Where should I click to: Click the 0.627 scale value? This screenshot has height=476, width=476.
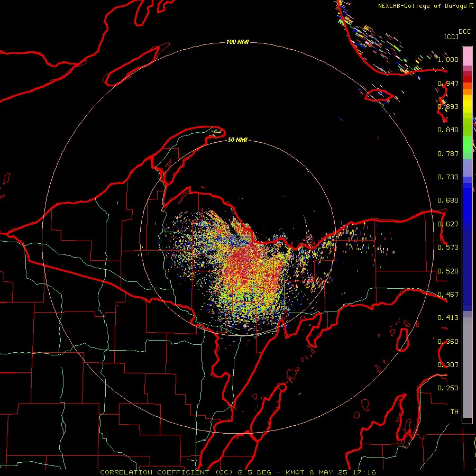click(448, 224)
